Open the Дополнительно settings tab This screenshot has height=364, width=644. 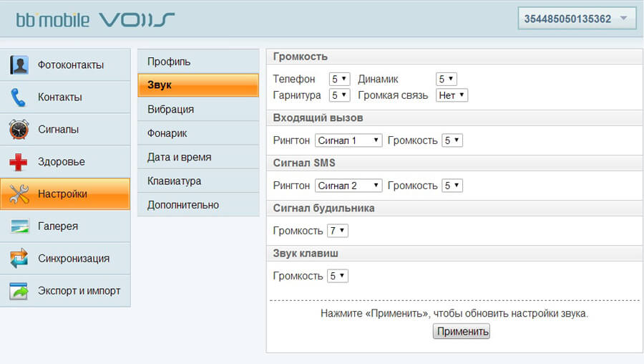pyautogui.click(x=198, y=205)
